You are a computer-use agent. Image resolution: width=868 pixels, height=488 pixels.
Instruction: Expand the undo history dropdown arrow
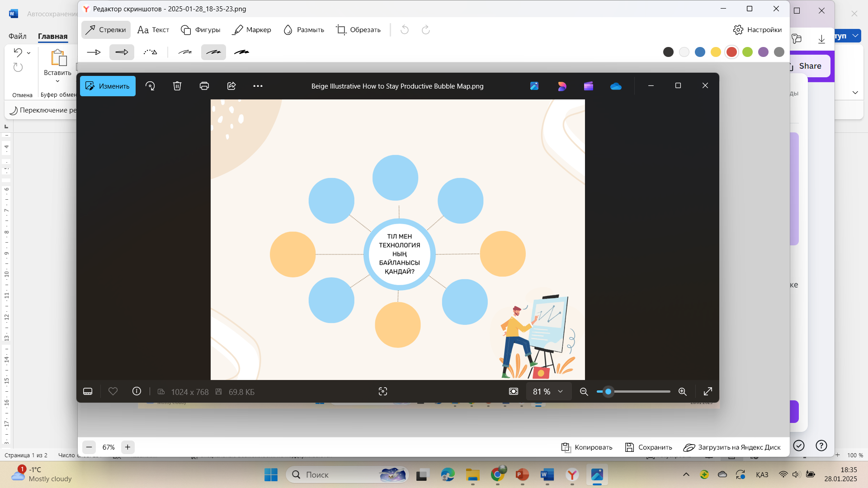click(x=29, y=53)
